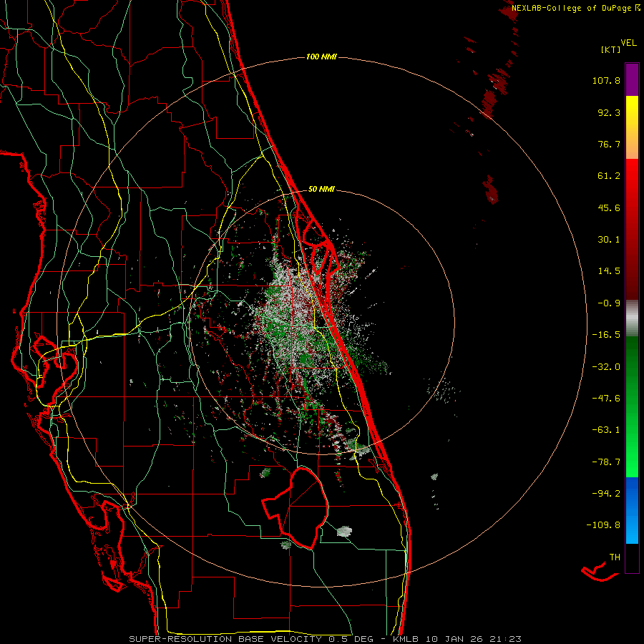Screen dimensions: 644x644
Task: Click the 30.1 scale value
Action: [x=609, y=240]
